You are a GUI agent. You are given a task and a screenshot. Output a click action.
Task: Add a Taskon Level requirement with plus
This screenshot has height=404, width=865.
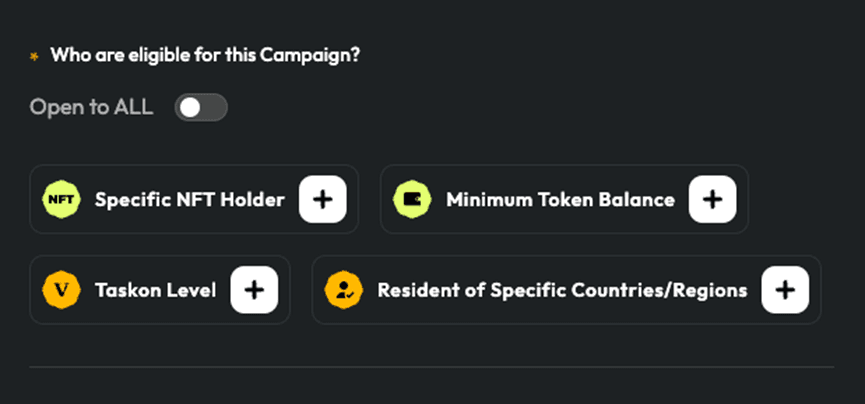tap(254, 290)
